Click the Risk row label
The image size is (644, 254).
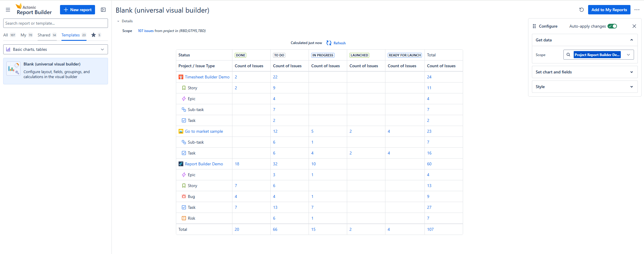[x=192, y=218]
